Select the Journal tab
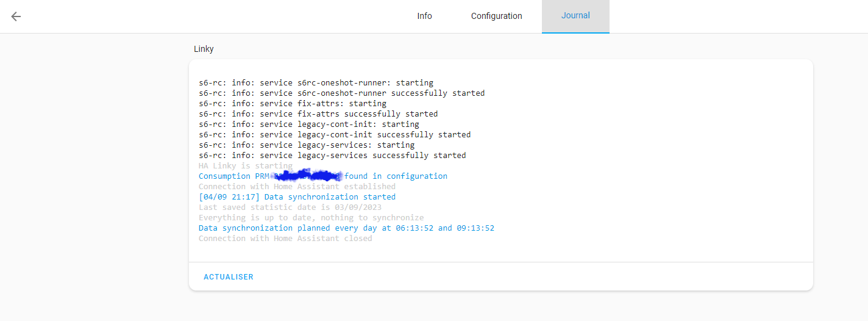Viewport: 868px width, 321px height. [x=575, y=16]
